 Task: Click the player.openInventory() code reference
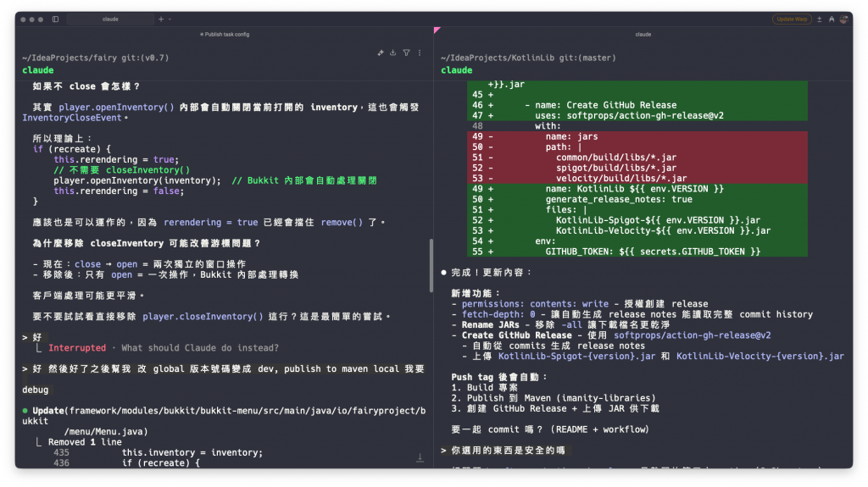pos(116,108)
